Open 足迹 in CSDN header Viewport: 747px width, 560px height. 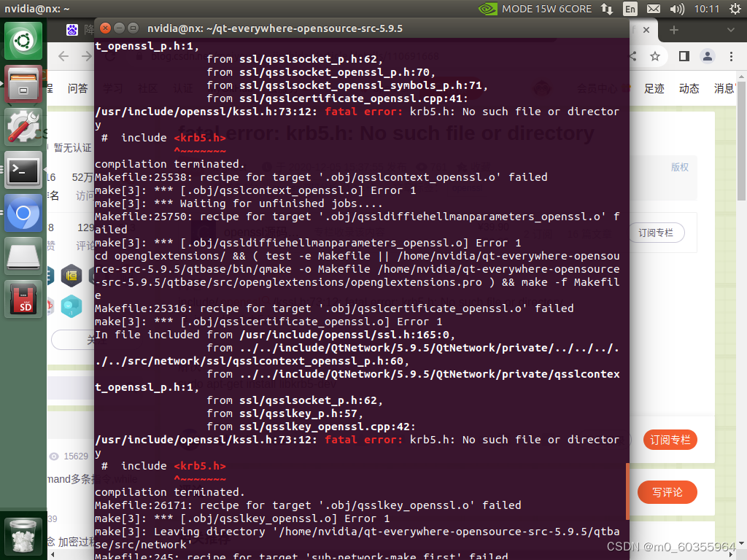tap(654, 88)
